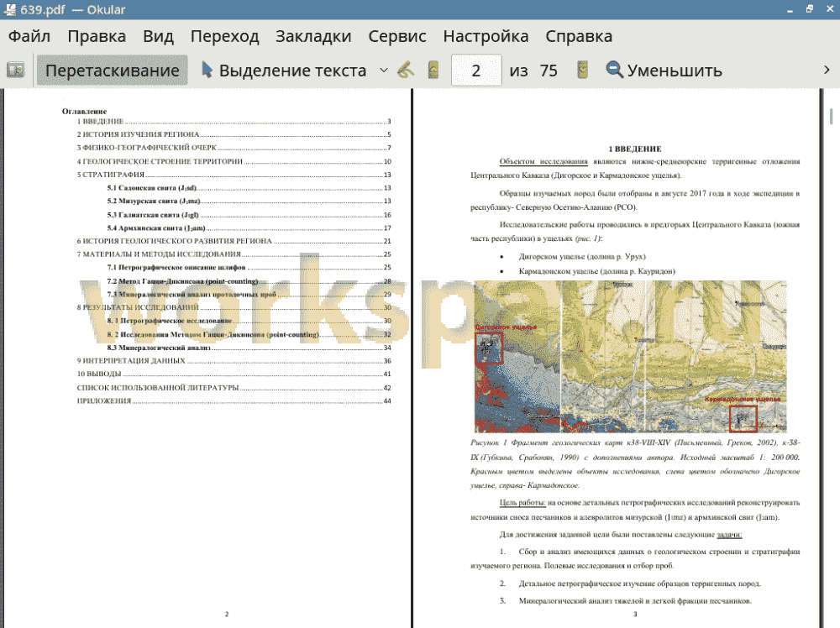The height and width of the screenshot is (628, 840).
Task: Open the Закладки menu
Action: [313, 36]
